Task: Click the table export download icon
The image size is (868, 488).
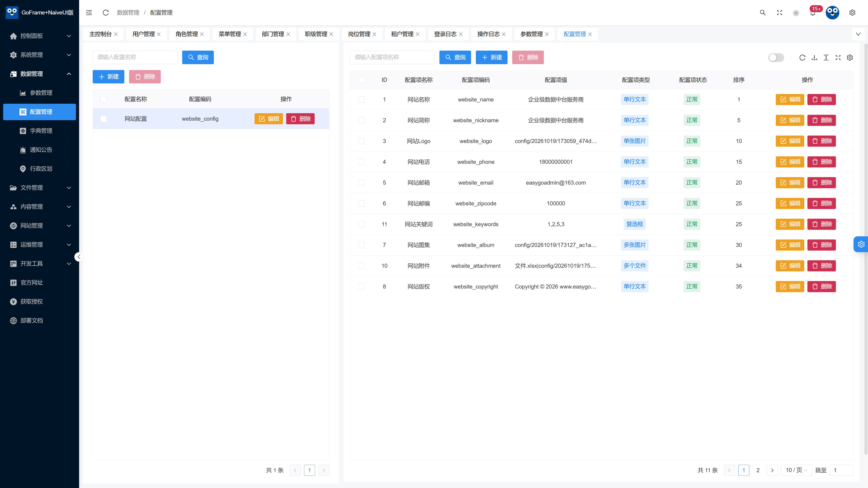Action: (814, 58)
